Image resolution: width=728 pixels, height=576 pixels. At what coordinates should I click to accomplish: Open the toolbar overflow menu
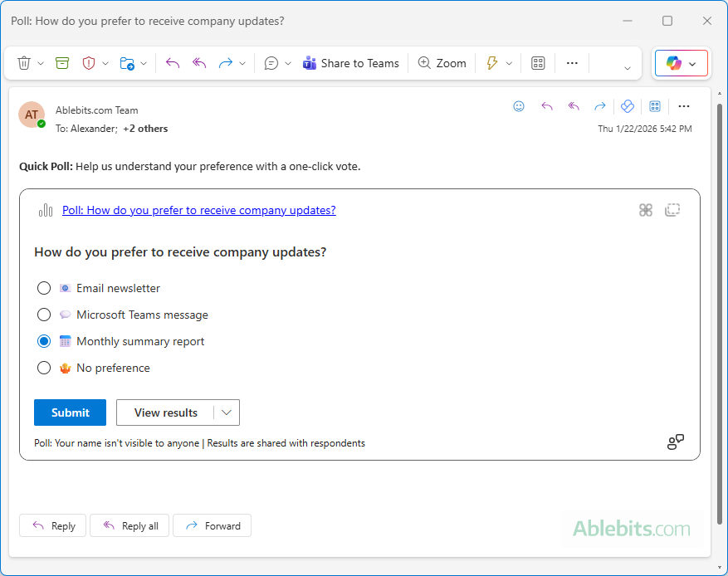point(571,62)
